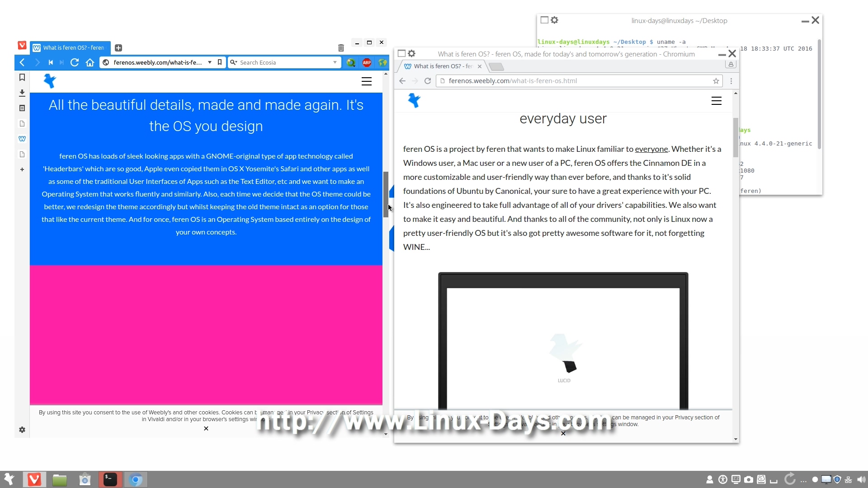Image resolution: width=868 pixels, height=488 pixels.
Task: Open the Vivaldi notes side panel
Action: pyautogui.click(x=22, y=108)
